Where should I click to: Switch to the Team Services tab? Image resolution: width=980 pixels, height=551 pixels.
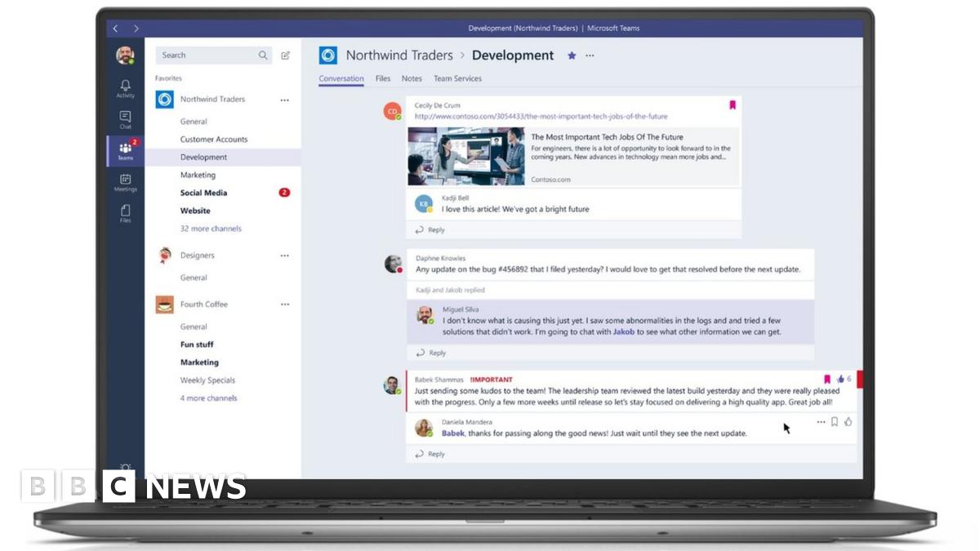(x=457, y=79)
